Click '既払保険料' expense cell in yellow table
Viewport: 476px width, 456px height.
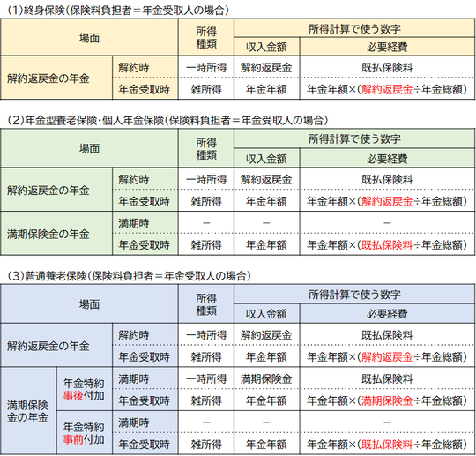click(x=387, y=67)
